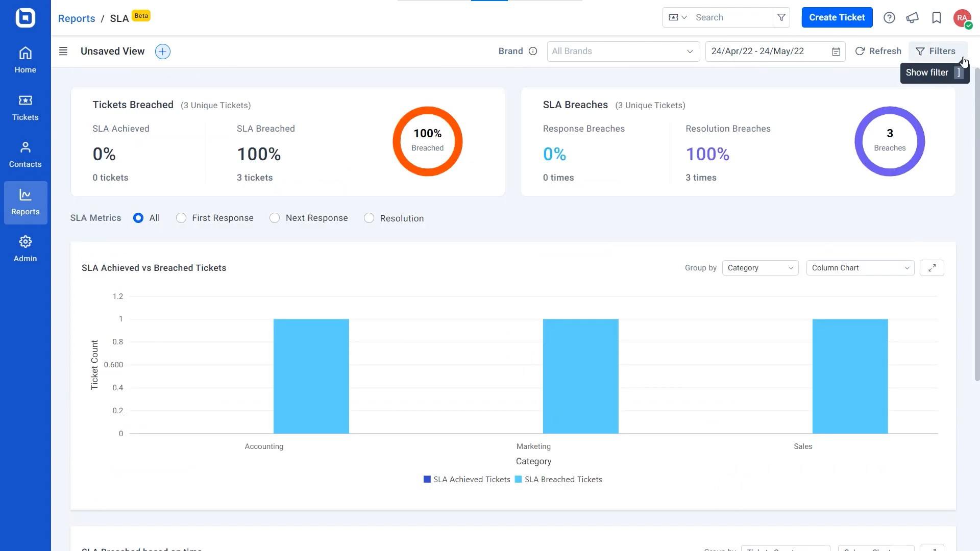Click the Create Ticket button
The image size is (980, 551).
(836, 17)
